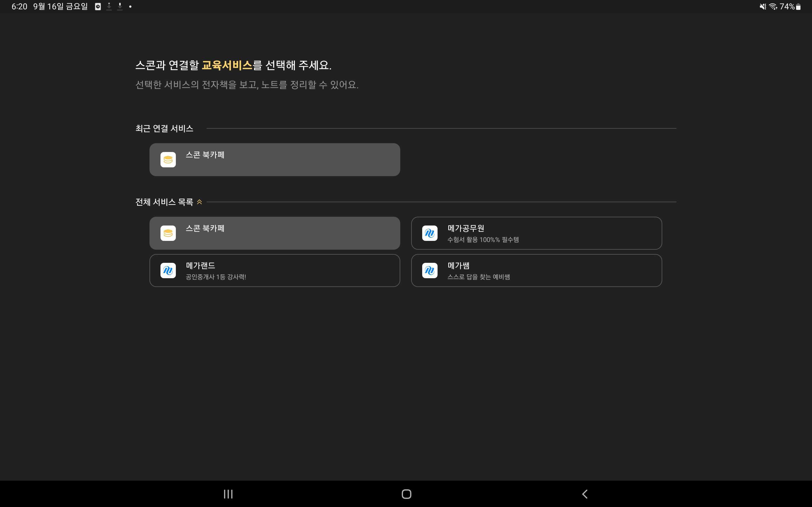Click the 최근 연결 서비스 heading
The height and width of the screenshot is (507, 812).
(164, 128)
